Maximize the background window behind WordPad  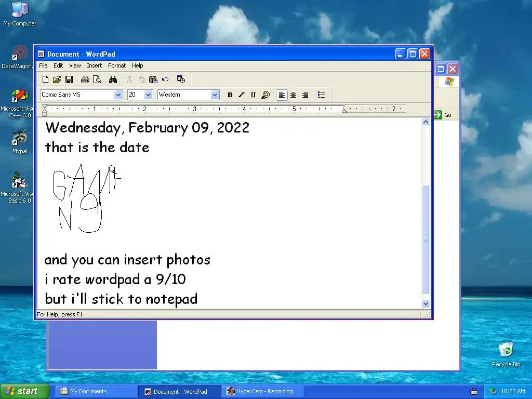(441, 69)
